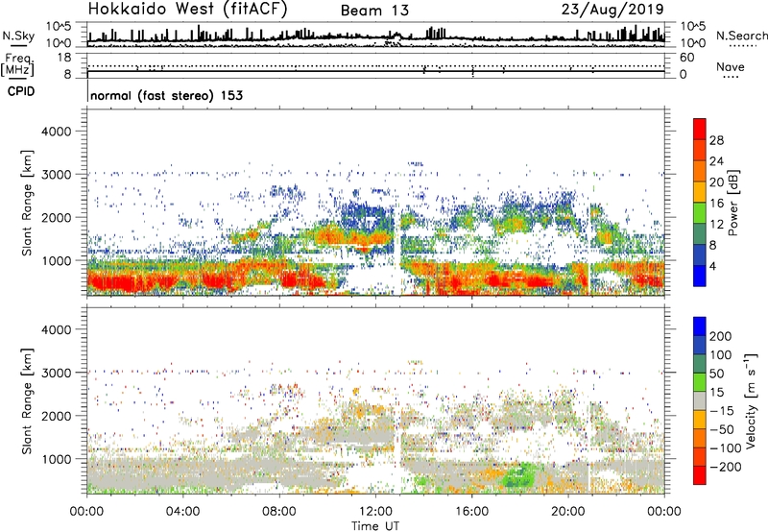Click the 'Nave' legend label
Screen dimensions: 768x532
[x=731, y=67]
